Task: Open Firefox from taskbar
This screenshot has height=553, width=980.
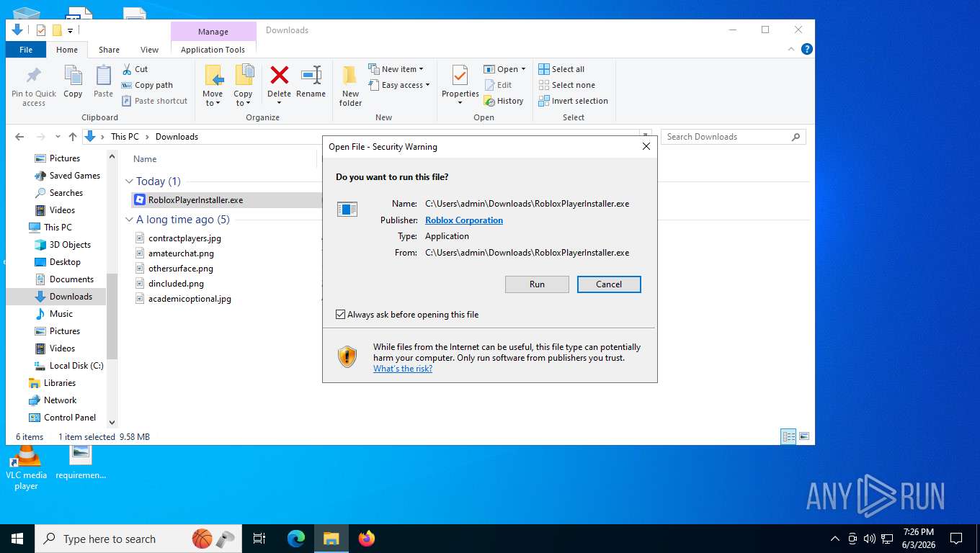Action: (367, 539)
